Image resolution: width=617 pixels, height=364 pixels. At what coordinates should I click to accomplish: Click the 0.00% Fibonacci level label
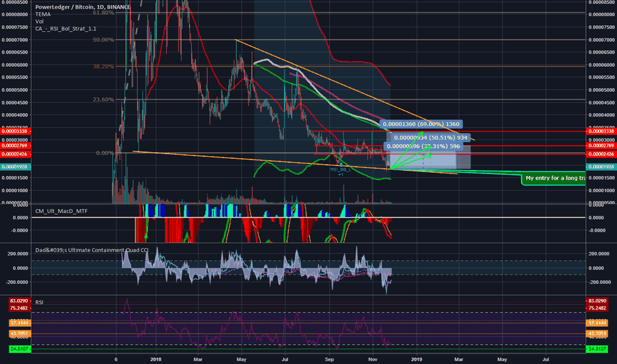(x=105, y=153)
